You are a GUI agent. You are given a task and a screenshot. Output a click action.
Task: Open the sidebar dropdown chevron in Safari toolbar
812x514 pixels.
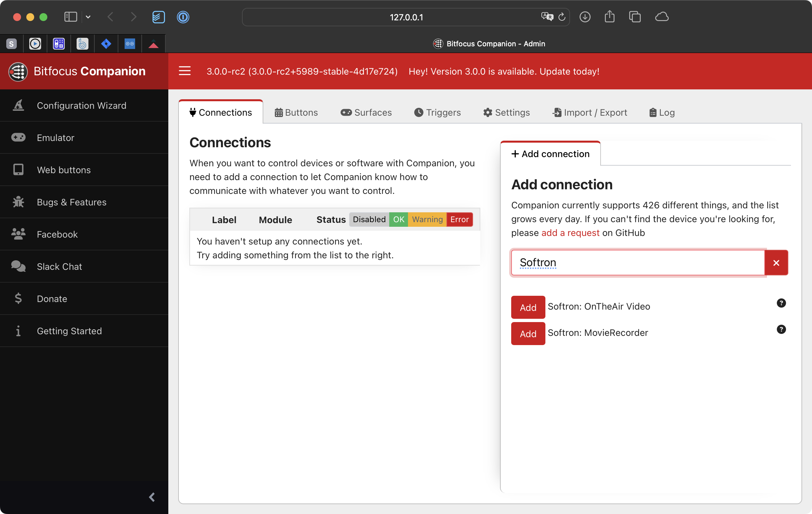pyautogui.click(x=88, y=17)
